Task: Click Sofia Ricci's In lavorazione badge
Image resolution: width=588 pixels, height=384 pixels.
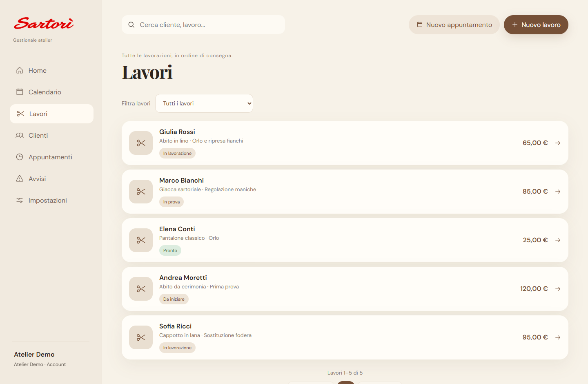Action: pos(177,348)
